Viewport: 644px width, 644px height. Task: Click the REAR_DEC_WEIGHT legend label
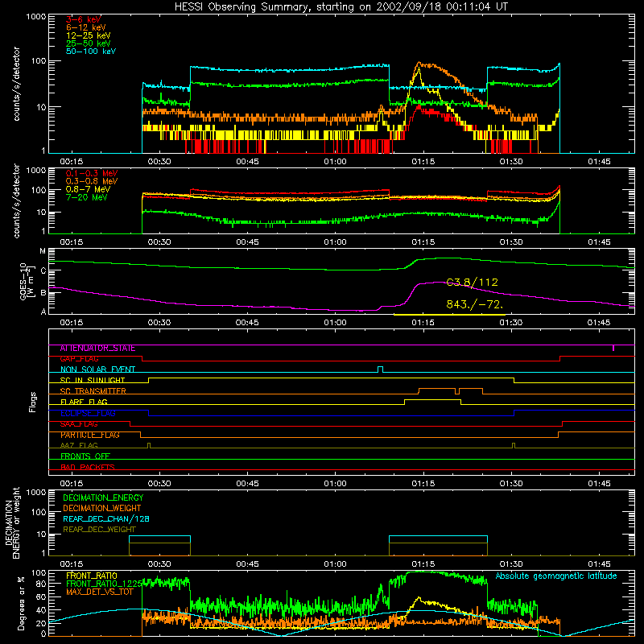point(99,530)
